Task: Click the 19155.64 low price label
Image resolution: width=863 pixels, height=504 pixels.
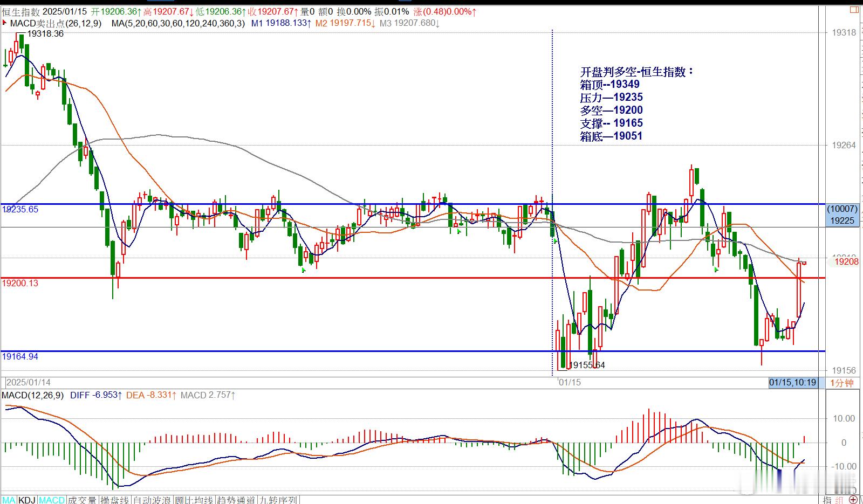Action: coord(587,365)
